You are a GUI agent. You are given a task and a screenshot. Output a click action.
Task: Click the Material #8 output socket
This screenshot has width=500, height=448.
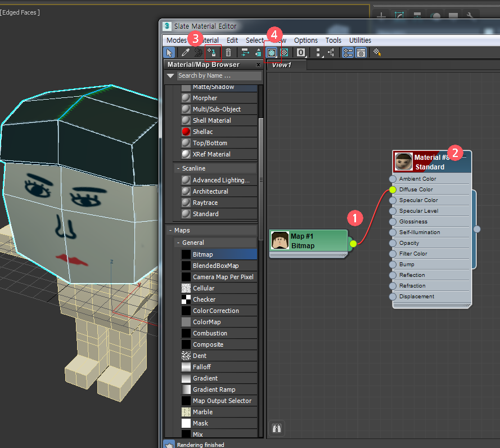477,229
